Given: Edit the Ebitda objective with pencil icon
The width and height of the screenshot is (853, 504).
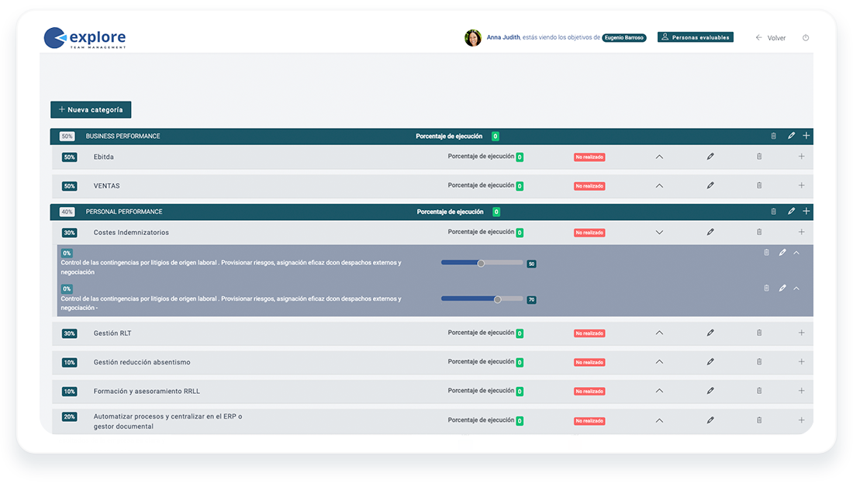Looking at the screenshot, I should pos(710,157).
